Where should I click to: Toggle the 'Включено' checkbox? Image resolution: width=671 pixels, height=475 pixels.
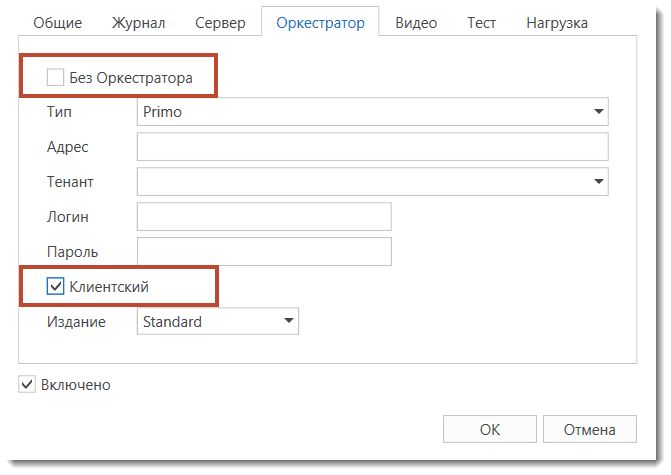coord(27,384)
